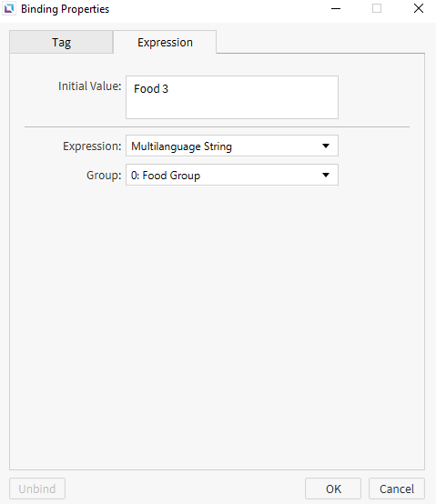This screenshot has height=504, width=436.
Task: Click the Expression field label
Action: coord(92,146)
